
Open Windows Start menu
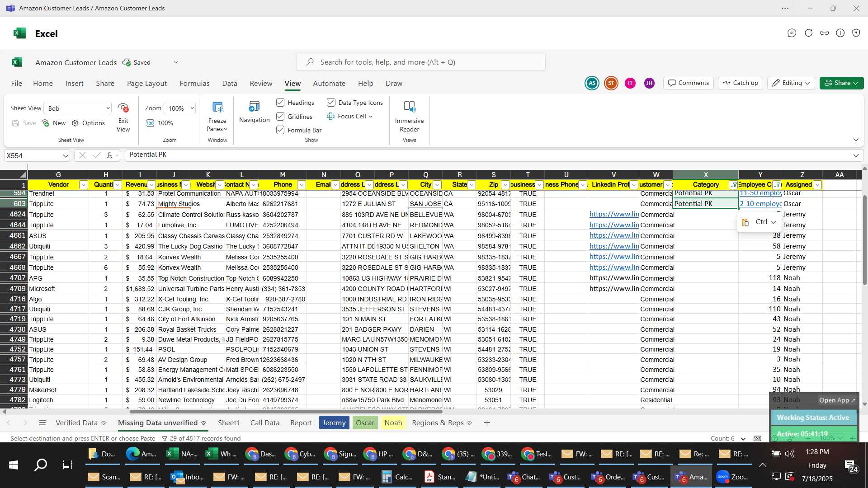[x=13, y=465]
